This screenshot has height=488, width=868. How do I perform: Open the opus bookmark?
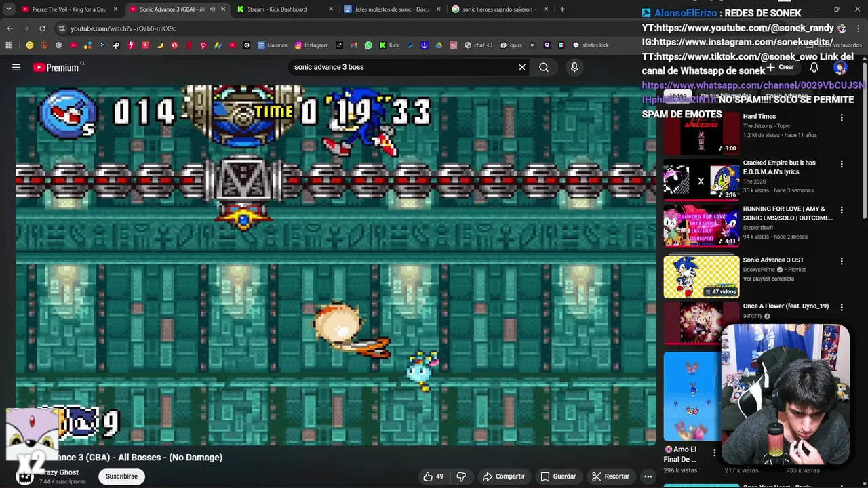coord(511,45)
